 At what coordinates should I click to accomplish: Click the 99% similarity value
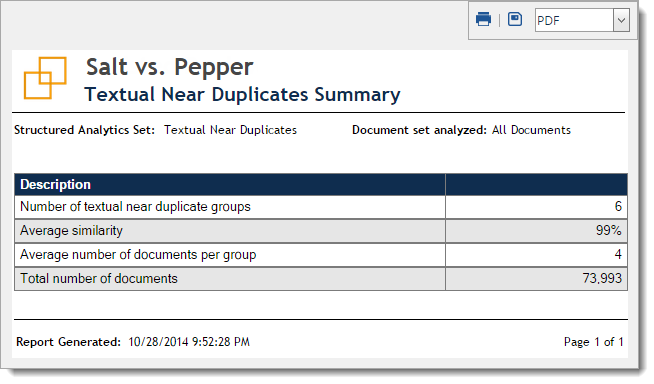[x=609, y=230]
